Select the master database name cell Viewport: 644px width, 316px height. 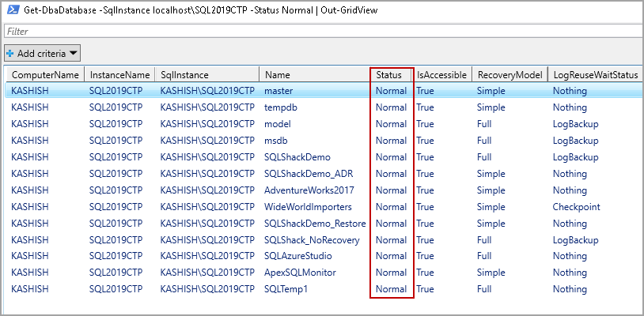click(x=278, y=91)
